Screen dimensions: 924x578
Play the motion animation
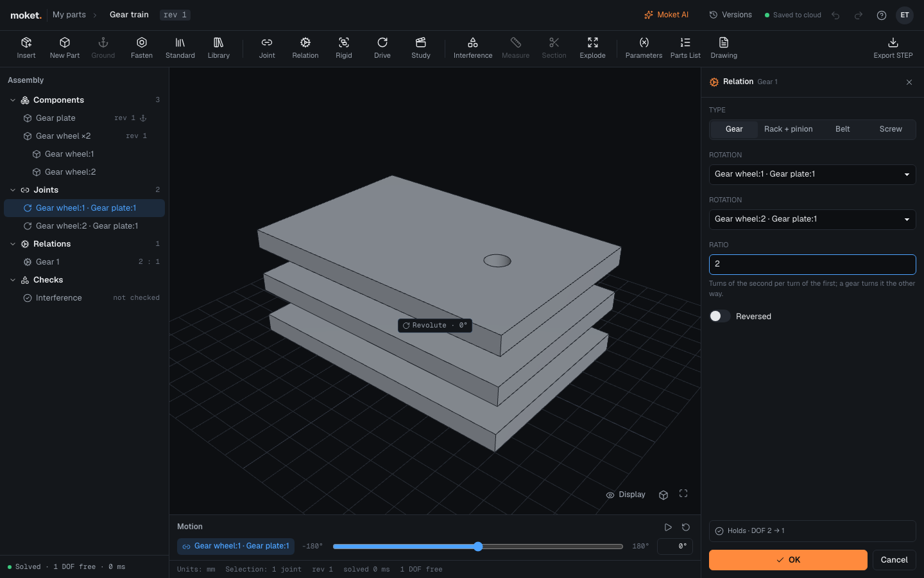click(x=668, y=527)
